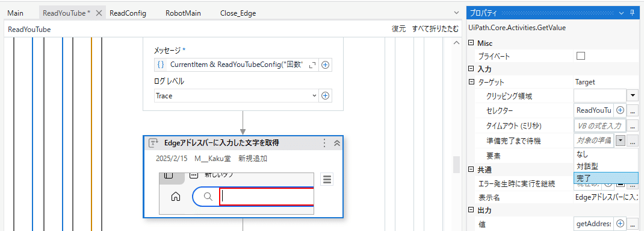Click the 復元 restore button

[398, 29]
